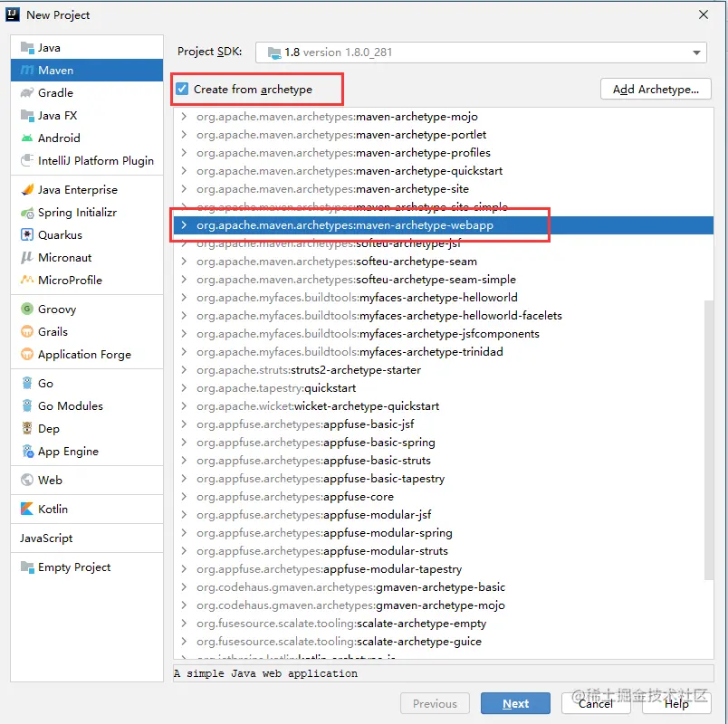
Task: Expand the maven-archetype-webapp node
Action: (184, 225)
